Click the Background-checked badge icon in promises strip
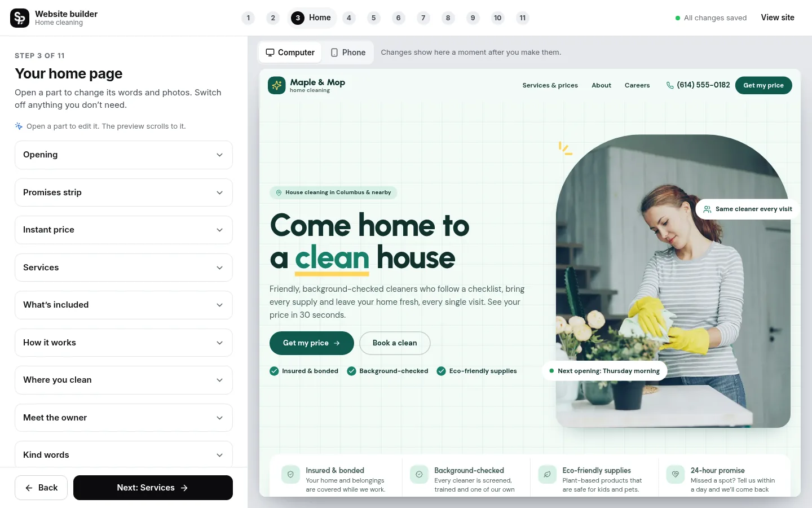812x508 pixels. 419,475
